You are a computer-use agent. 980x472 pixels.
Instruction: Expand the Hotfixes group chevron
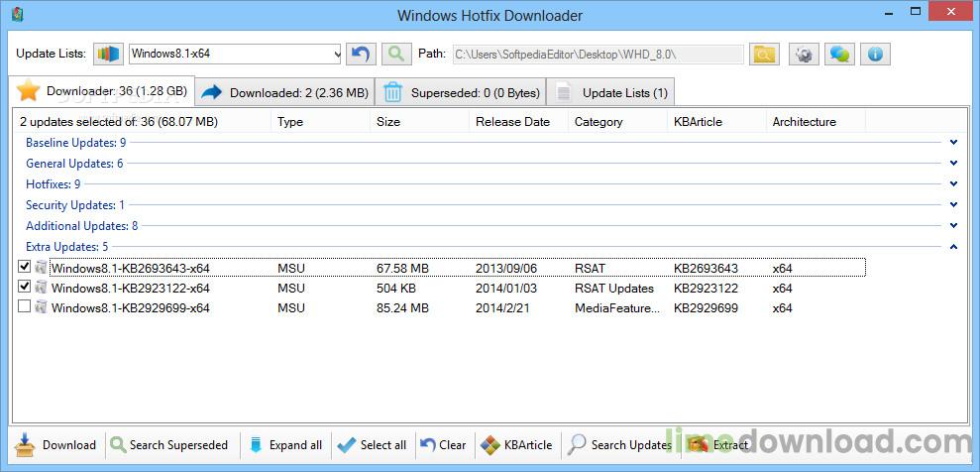(954, 183)
